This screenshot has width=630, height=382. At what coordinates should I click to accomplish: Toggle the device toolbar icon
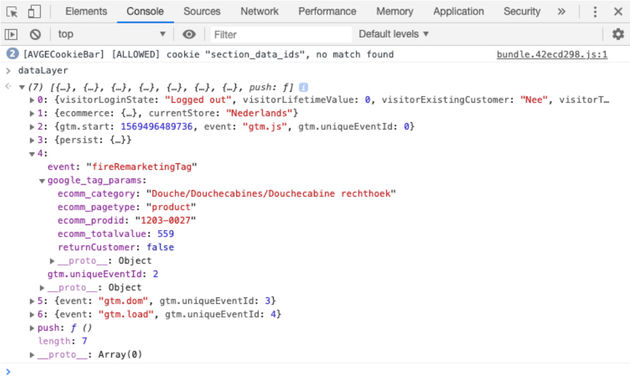point(34,11)
